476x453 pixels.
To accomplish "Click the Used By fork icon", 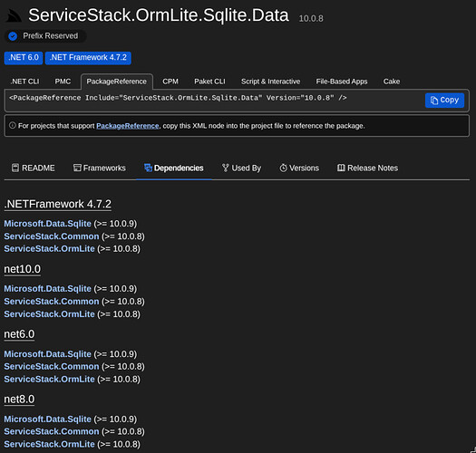I will pyautogui.click(x=225, y=168).
